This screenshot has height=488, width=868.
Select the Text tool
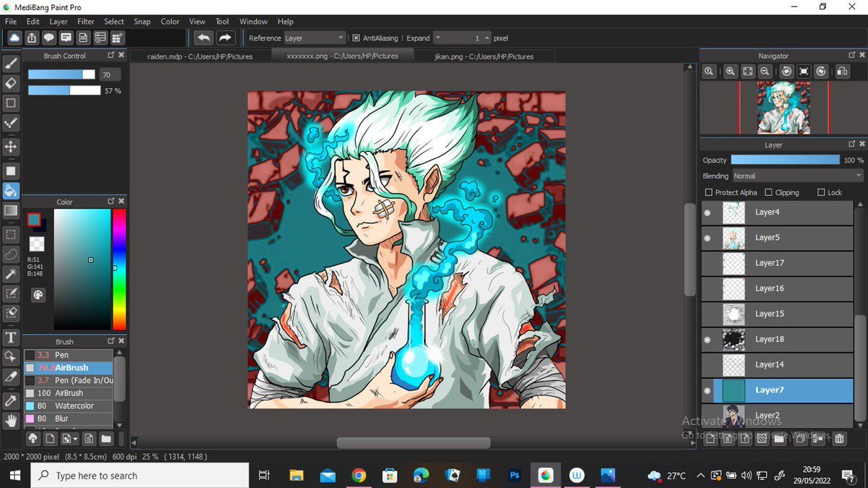point(11,338)
